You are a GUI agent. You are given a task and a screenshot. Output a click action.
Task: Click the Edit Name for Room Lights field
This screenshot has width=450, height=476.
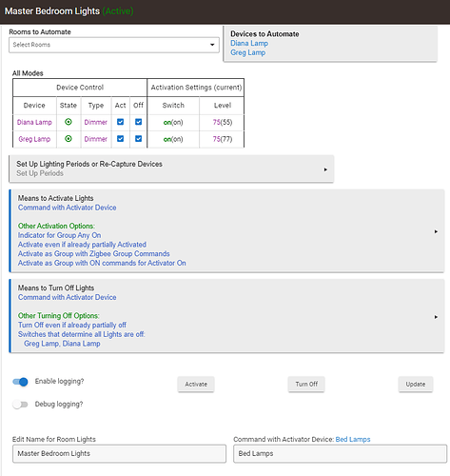(119, 453)
